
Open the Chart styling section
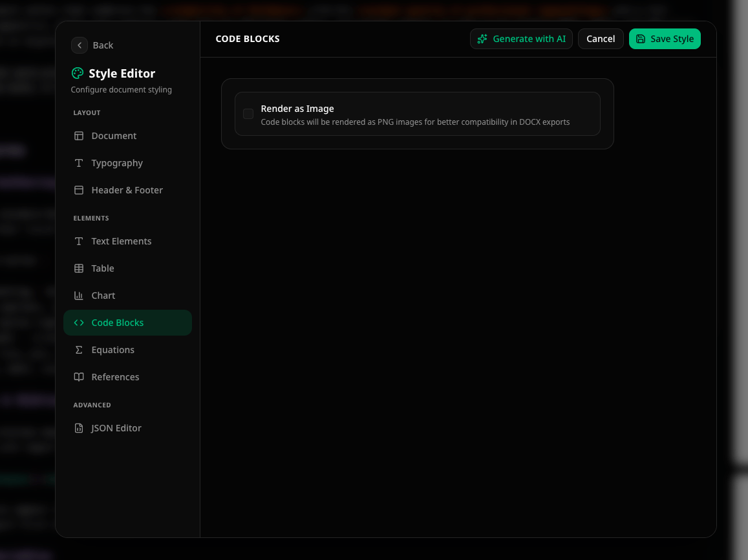[127, 296]
